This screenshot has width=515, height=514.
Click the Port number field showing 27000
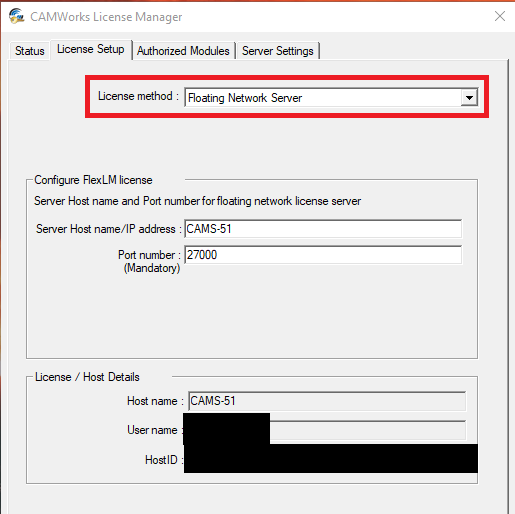[323, 255]
